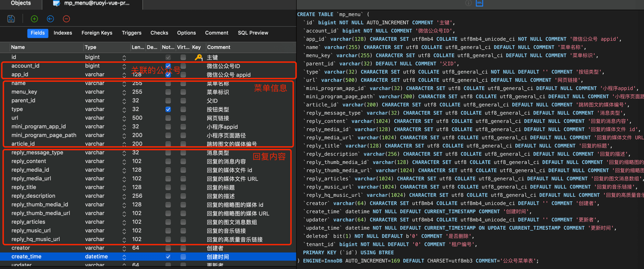Change data type stepper for parent_id
Screen dimensions: 644x269
coord(124,101)
